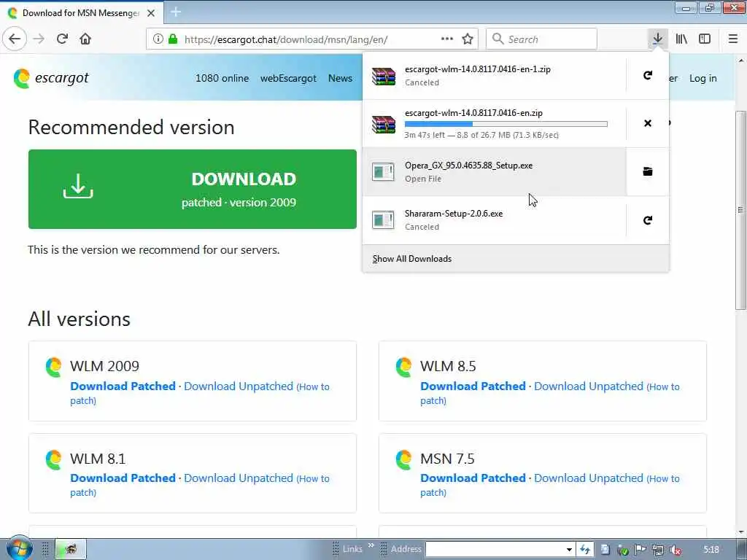Open the Library toolbar button
The image size is (747, 560).
point(681,39)
